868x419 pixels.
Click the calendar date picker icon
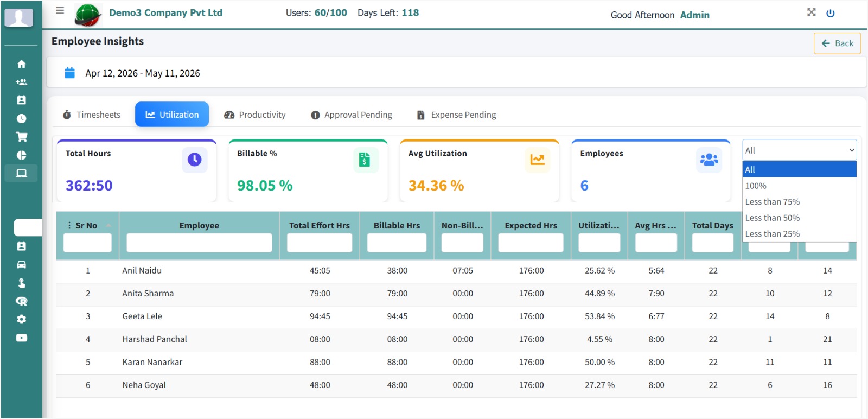point(70,73)
